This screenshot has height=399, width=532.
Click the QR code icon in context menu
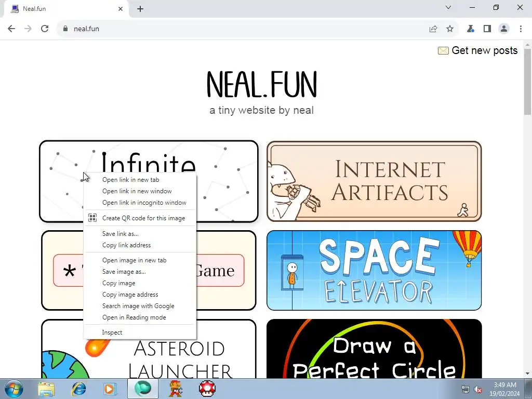point(92,218)
